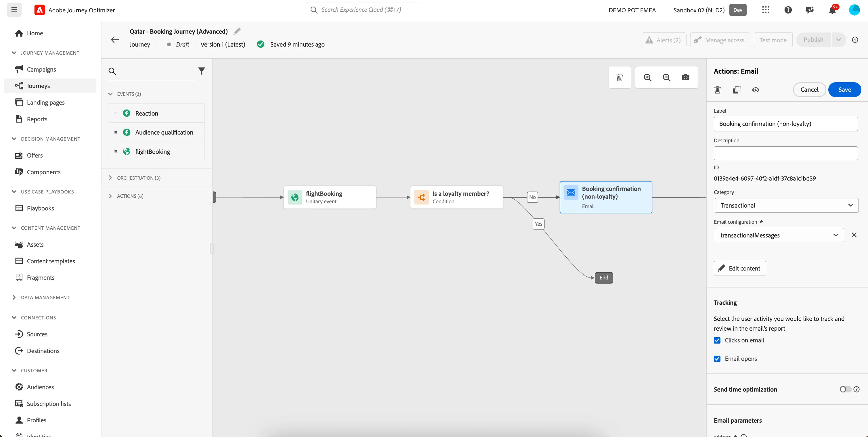Clear email configuration with the X icon
This screenshot has height=437, width=868.
tap(854, 235)
